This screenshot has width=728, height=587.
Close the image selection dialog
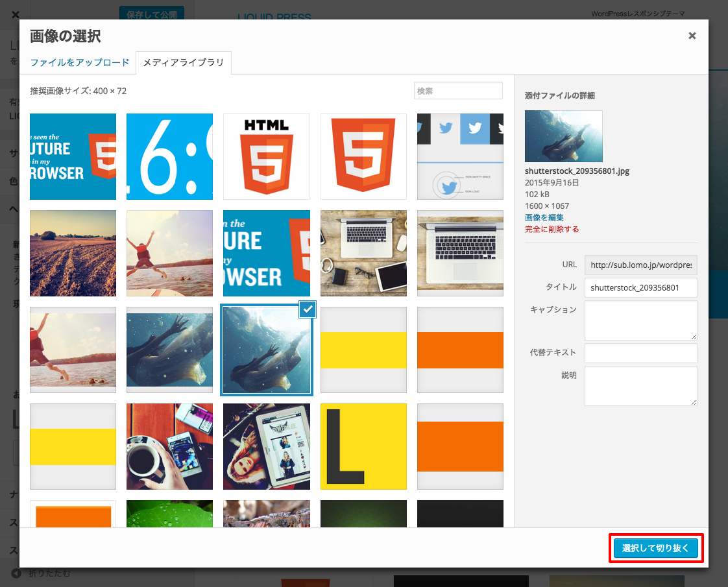[692, 36]
